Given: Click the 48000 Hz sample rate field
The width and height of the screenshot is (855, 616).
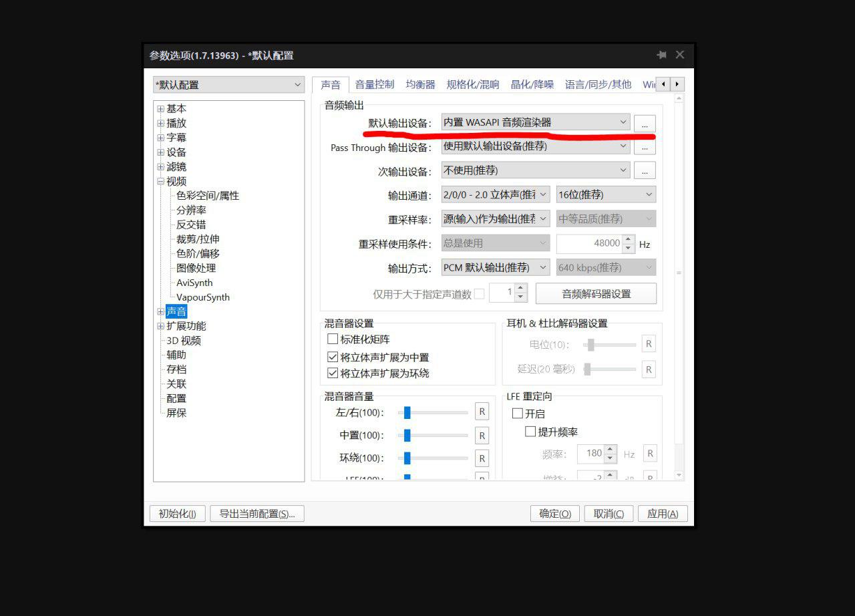Looking at the screenshot, I should coord(589,243).
